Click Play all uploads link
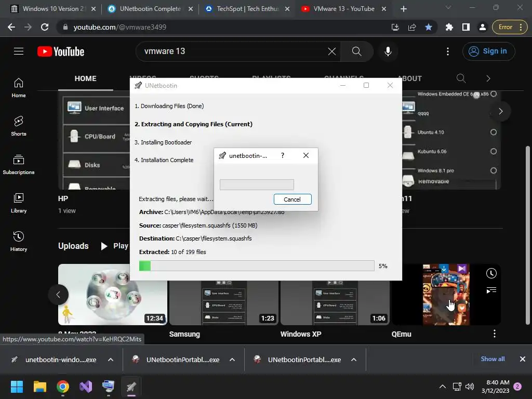Image resolution: width=532 pixels, height=399 pixels. [115, 246]
